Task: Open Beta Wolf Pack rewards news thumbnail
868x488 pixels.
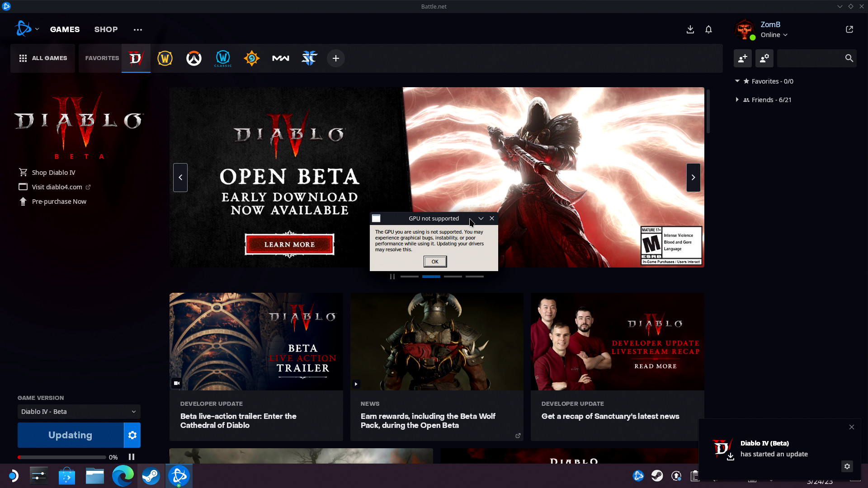Action: click(x=437, y=342)
